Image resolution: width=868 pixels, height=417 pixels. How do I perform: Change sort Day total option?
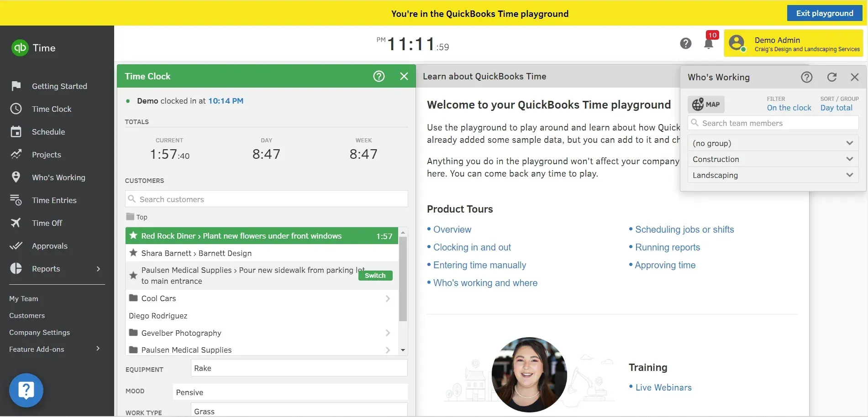click(x=836, y=108)
